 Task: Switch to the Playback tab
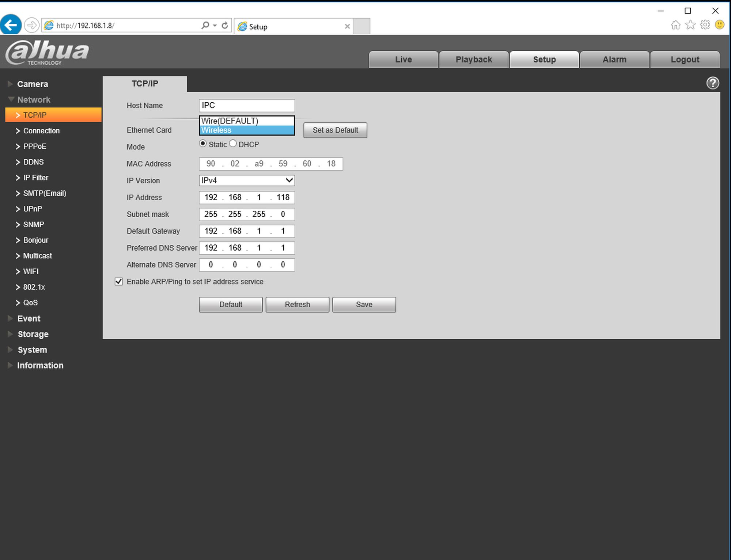(473, 60)
